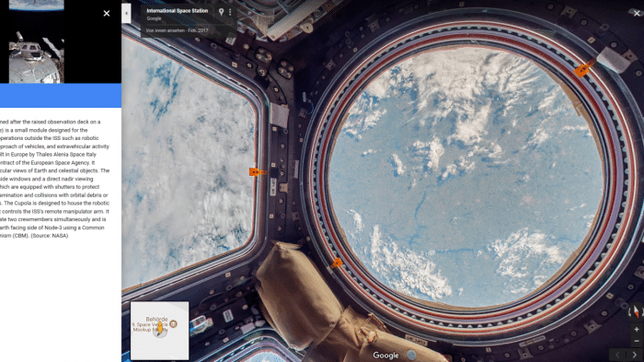Image resolution: width=644 pixels, height=362 pixels.
Task: Click the 'Behörde' label on the mini map
Action: click(156, 320)
